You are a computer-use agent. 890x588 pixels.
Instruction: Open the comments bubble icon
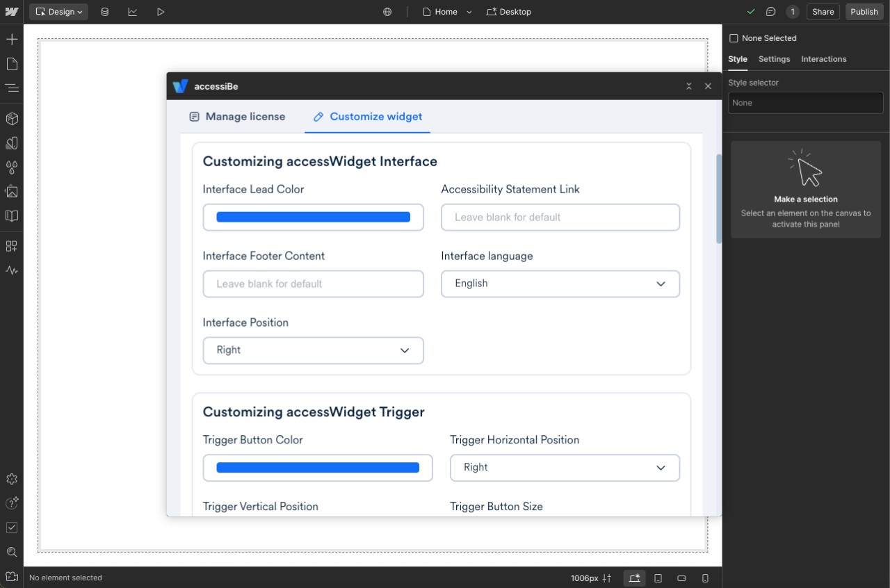[x=771, y=12]
